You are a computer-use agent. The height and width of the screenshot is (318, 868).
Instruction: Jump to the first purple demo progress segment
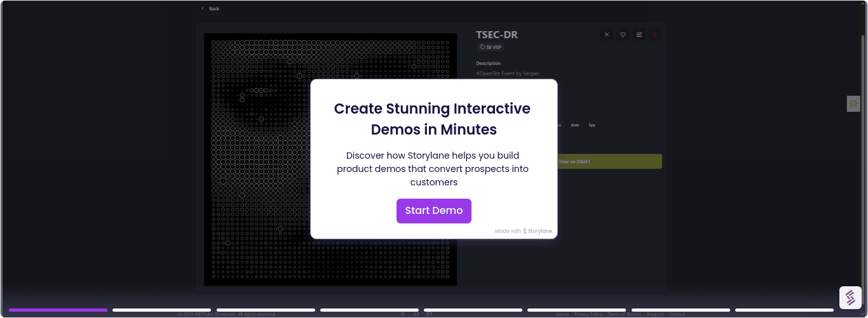(58, 310)
